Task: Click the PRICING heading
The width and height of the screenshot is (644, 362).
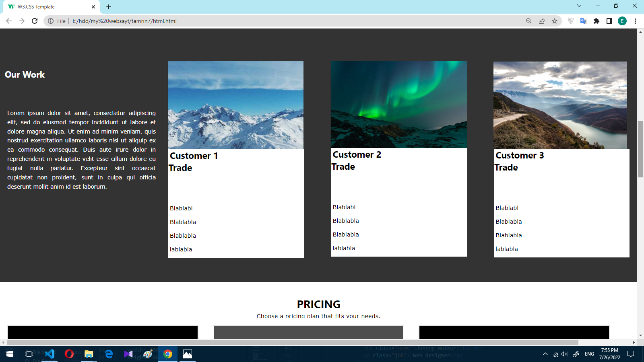Action: coord(318,304)
